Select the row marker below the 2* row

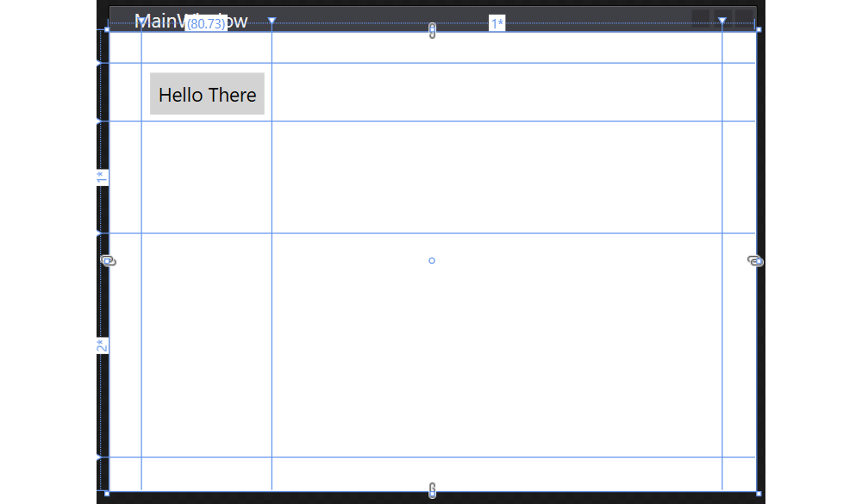99,457
